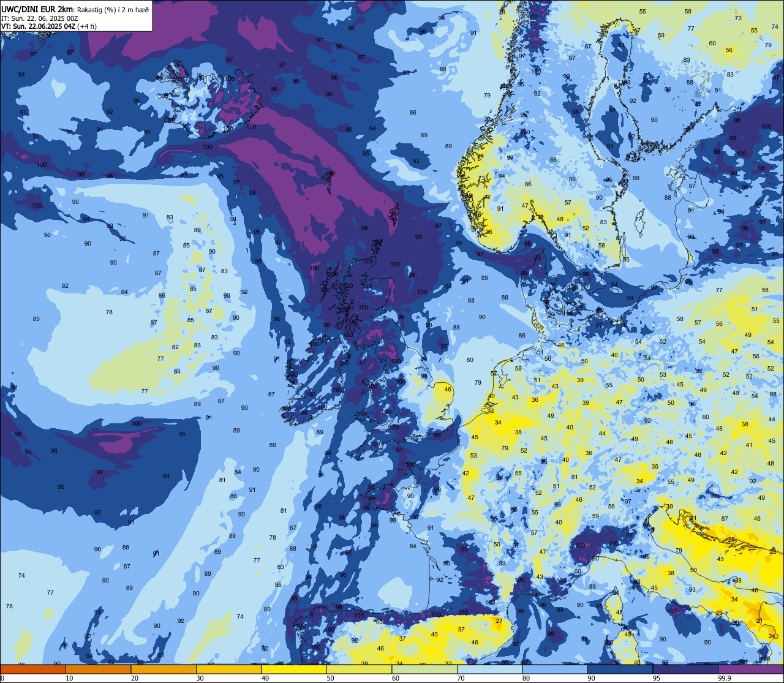The width and height of the screenshot is (784, 683).
Task: Click the 'Rakastig (%) í 2 m hæð' label
Action: [113, 10]
